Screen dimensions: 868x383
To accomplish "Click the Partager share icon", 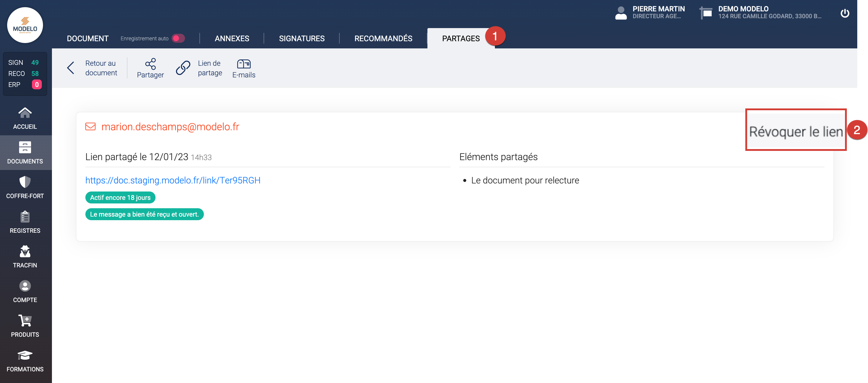I will click(x=150, y=64).
